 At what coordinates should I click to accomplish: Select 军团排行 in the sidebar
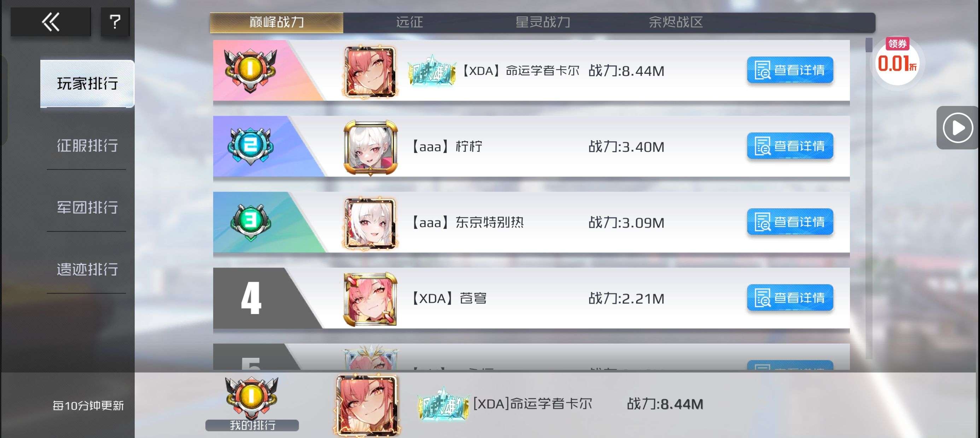coord(87,208)
